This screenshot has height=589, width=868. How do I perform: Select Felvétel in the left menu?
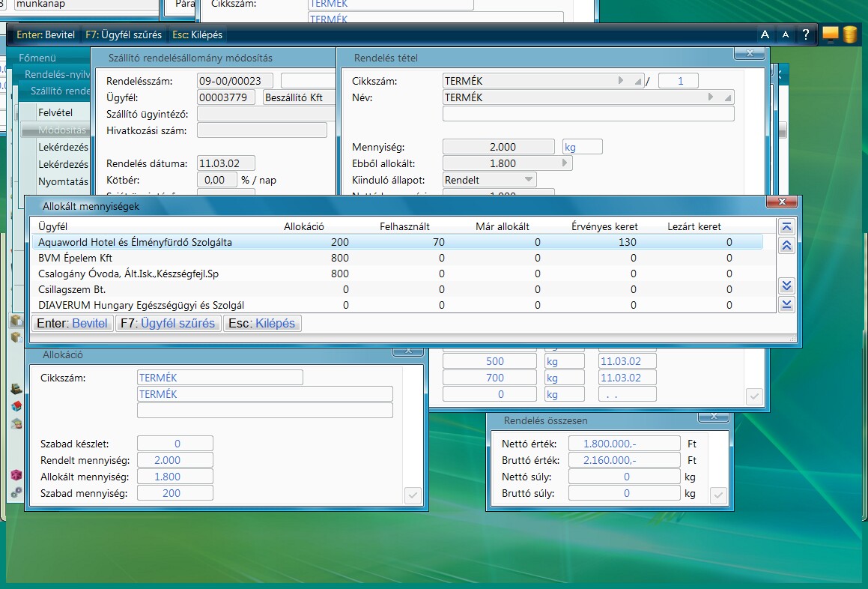tap(55, 112)
